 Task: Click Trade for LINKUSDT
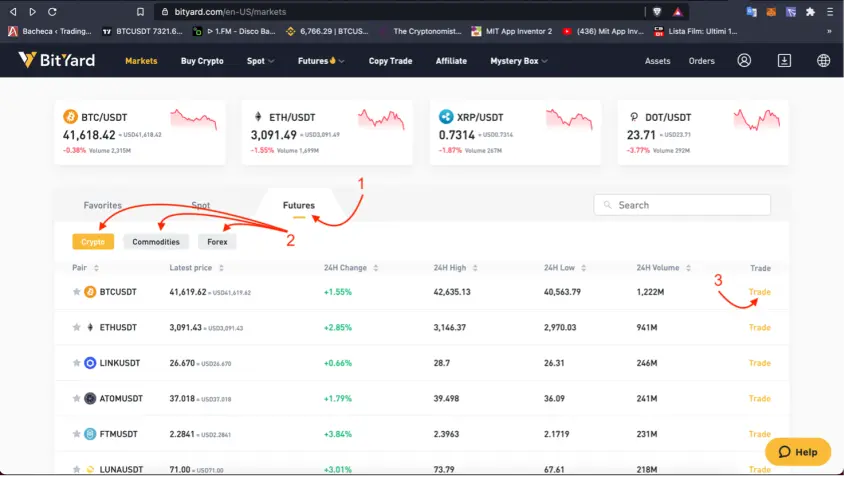point(759,363)
